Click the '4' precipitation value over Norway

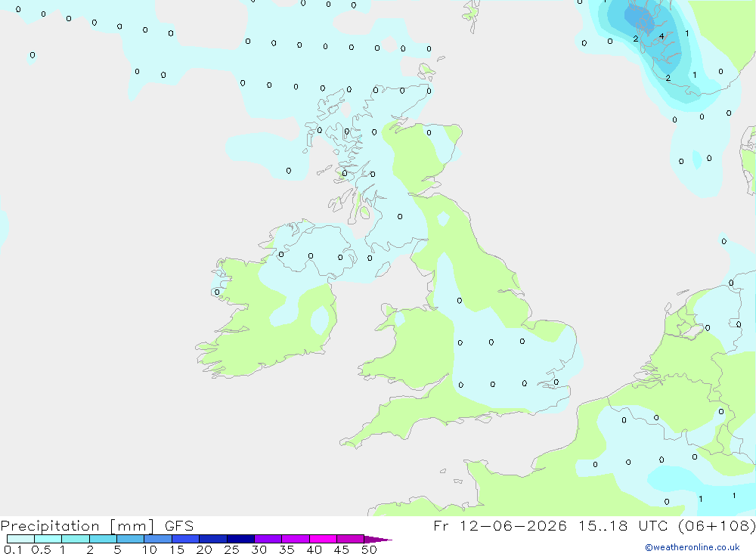pyautogui.click(x=661, y=36)
